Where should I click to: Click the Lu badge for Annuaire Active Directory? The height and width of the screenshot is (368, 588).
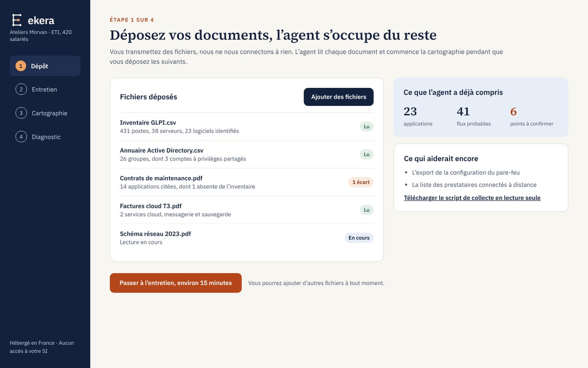[x=367, y=155]
